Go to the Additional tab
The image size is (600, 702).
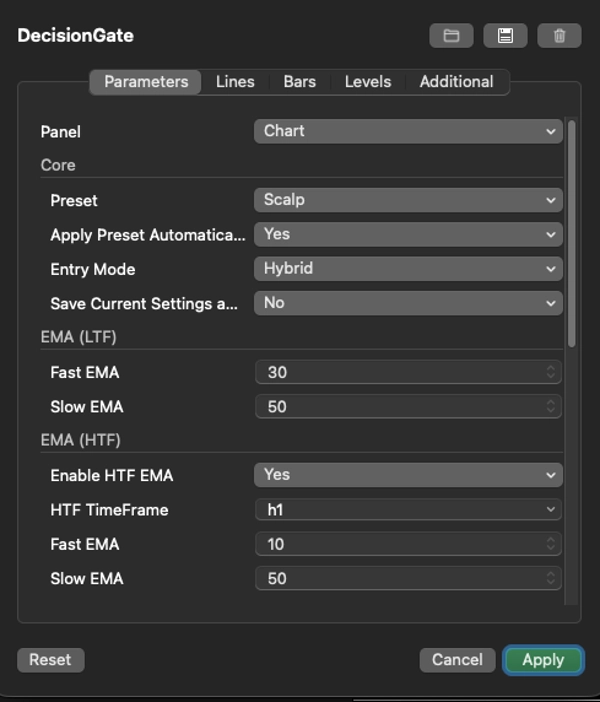[456, 82]
